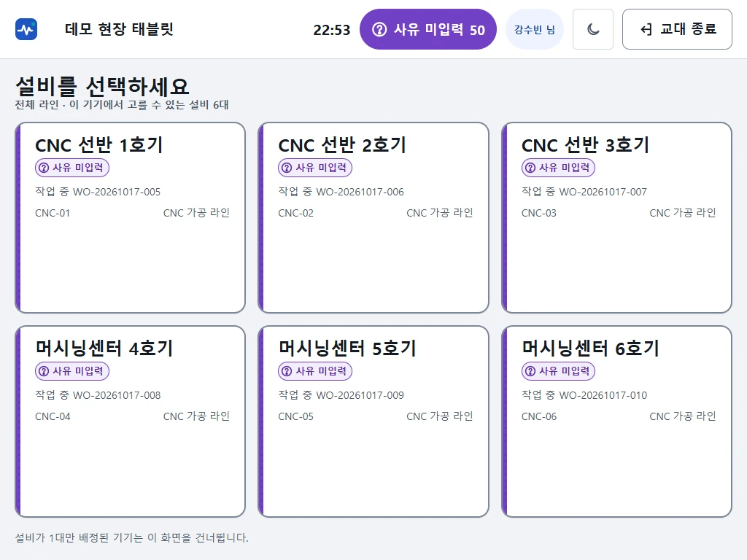This screenshot has height=560, width=747.
Task: Click work order text WO-20261017-009
Action: tap(360, 395)
